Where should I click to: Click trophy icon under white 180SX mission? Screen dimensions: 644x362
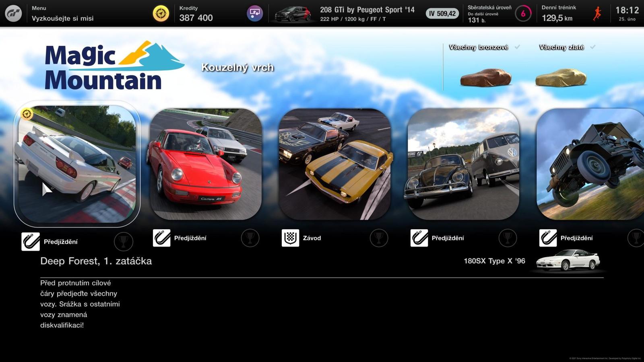(123, 241)
